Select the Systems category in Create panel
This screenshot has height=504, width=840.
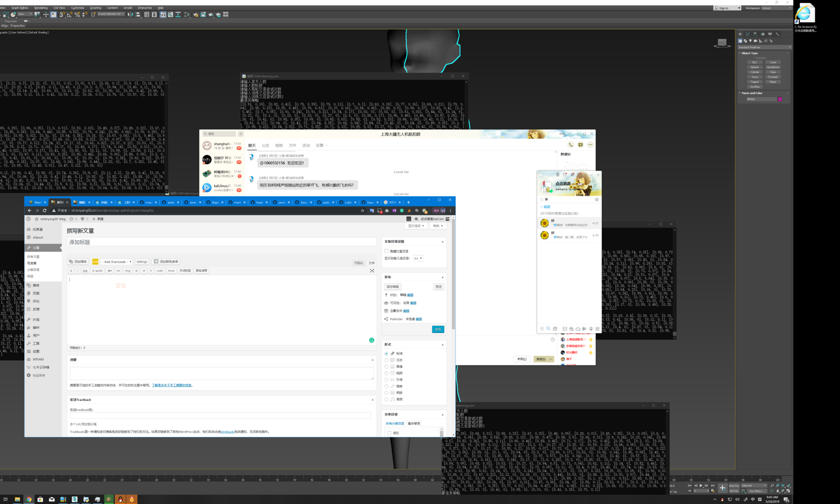click(771, 41)
